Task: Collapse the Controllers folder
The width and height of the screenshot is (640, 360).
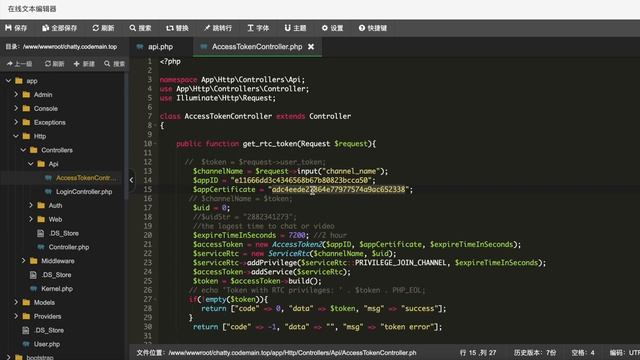Action: 23,150
